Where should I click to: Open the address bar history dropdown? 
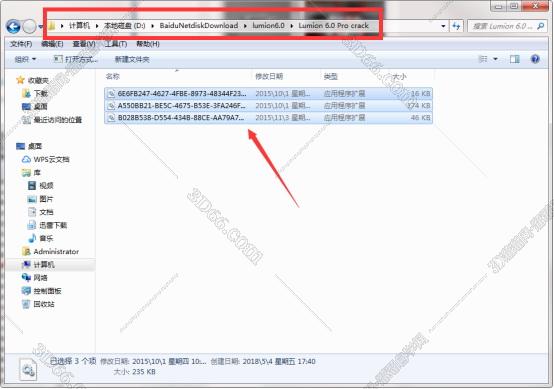pyautogui.click(x=443, y=26)
